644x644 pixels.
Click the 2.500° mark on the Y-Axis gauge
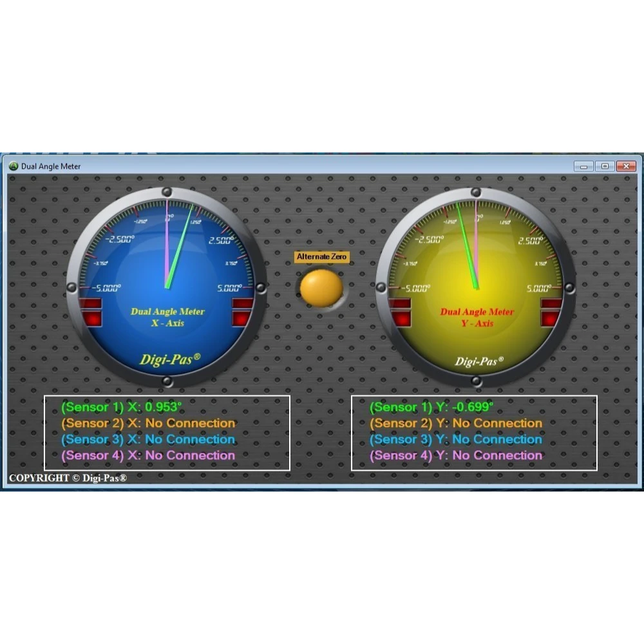click(531, 240)
